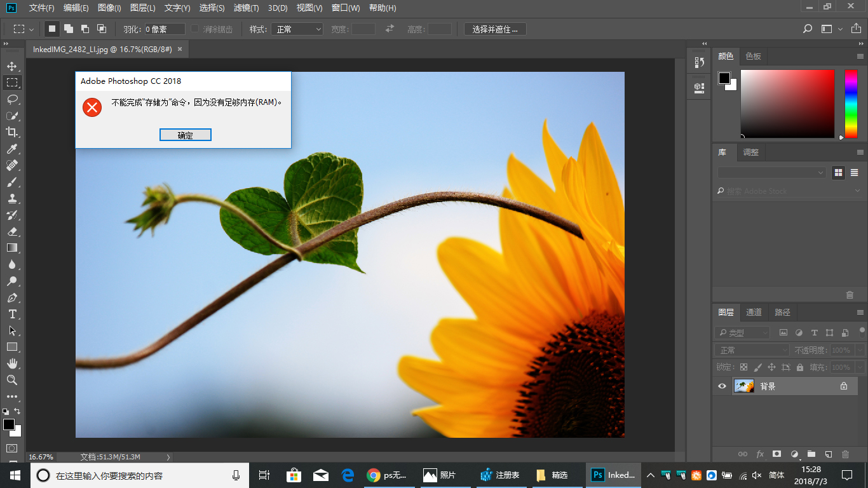Swap foreground and background colors arrow

point(17,411)
